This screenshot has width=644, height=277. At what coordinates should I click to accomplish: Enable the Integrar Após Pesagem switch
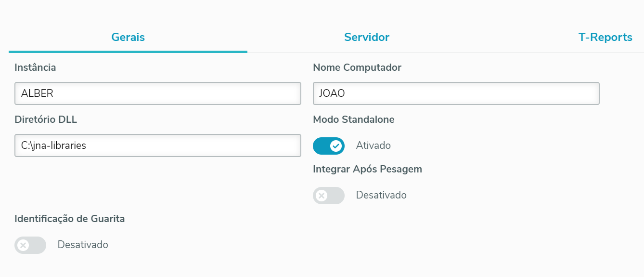point(329,196)
